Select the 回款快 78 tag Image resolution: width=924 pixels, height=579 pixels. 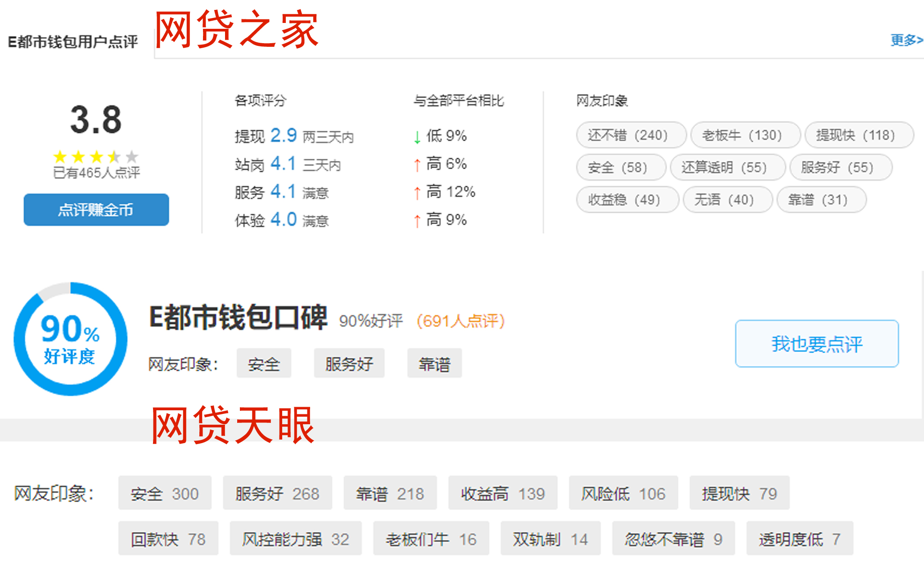(168, 539)
